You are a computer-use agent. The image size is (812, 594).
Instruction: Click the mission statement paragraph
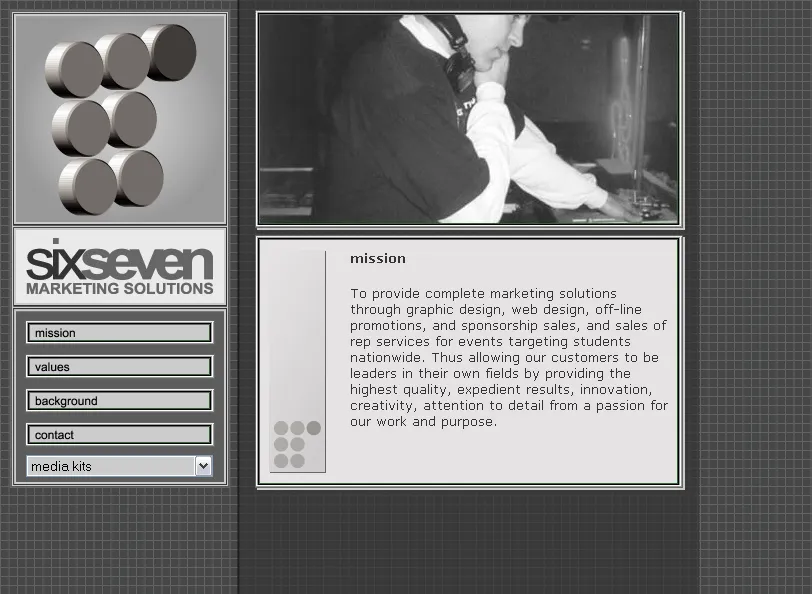coord(509,358)
